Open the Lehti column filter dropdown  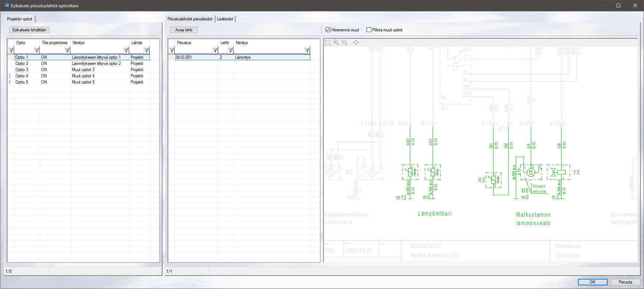pyautogui.click(x=230, y=50)
